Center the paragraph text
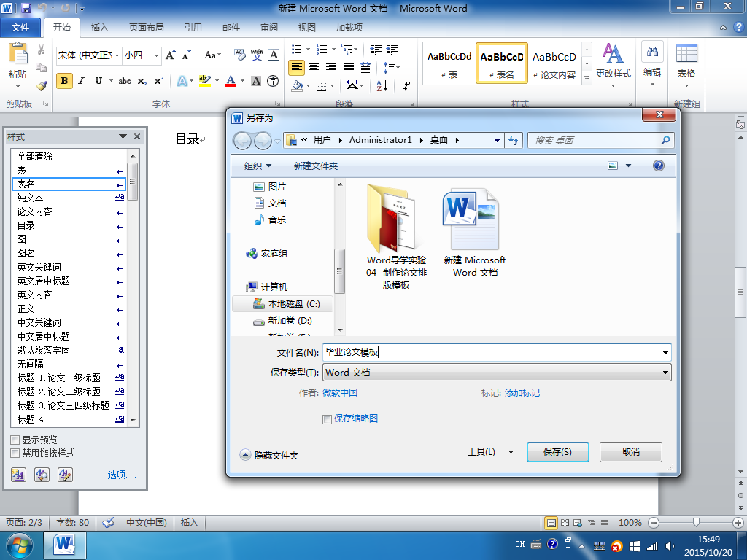The width and height of the screenshot is (747, 560). pos(314,68)
